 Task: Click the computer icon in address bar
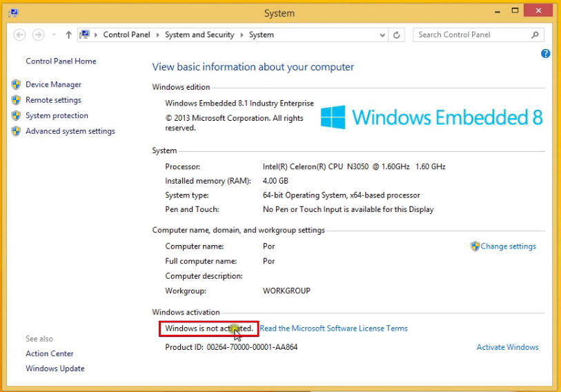pyautogui.click(x=84, y=35)
